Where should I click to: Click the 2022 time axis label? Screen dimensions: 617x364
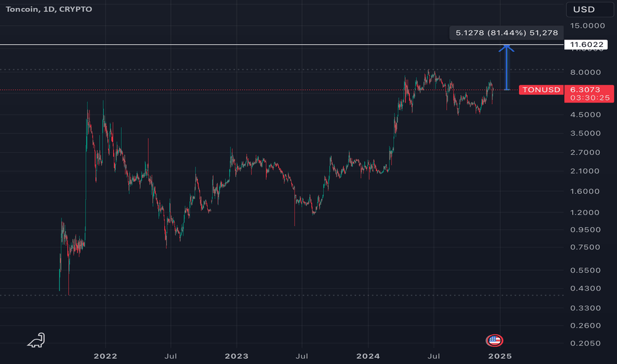point(105,356)
